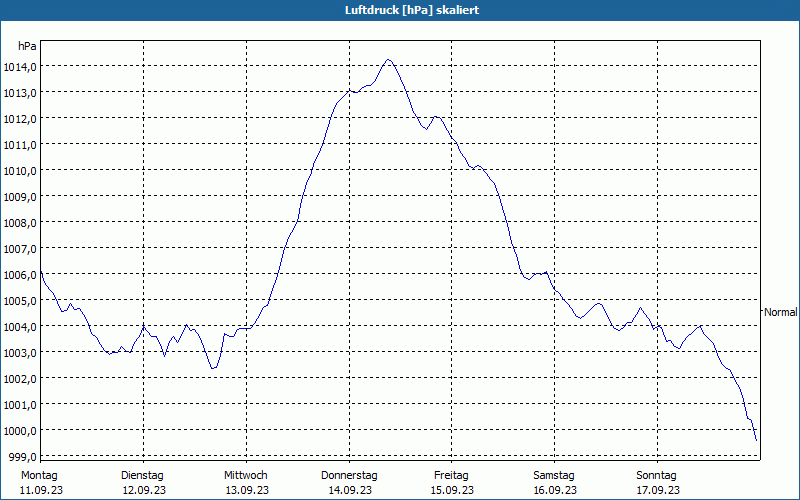Click the 1006,0 axis value
This screenshot has width=800, height=500.
(x=19, y=275)
